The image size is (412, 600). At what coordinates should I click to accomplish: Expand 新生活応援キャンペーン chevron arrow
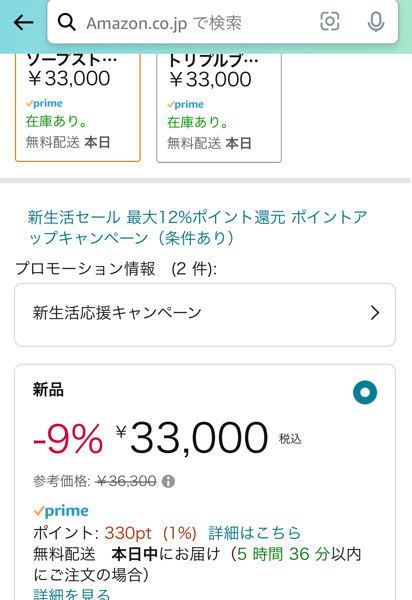(x=375, y=313)
